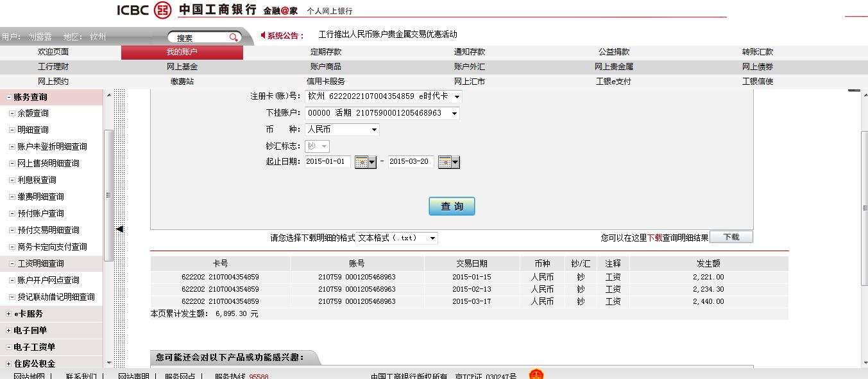Open 缴费明细查询 in the sidebar
Image resolution: width=868 pixels, height=379 pixels.
coord(40,197)
